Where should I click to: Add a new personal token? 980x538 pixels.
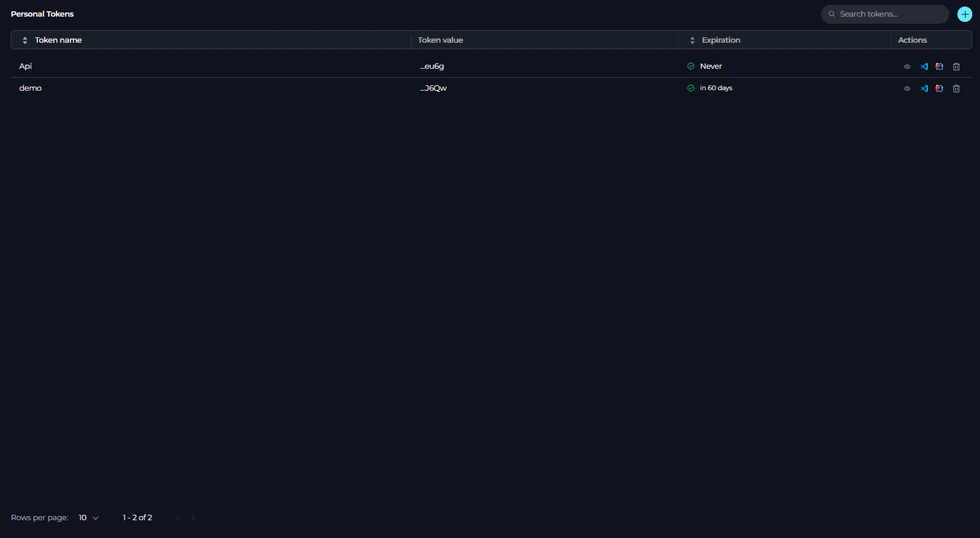pyautogui.click(x=965, y=14)
